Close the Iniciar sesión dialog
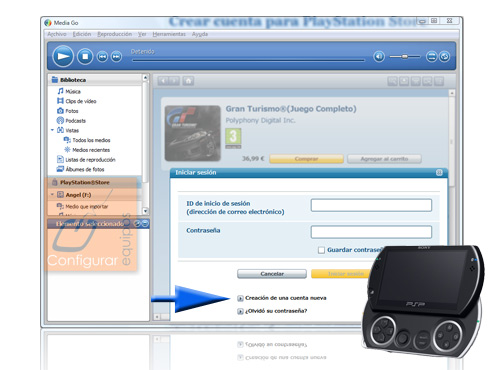The width and height of the screenshot is (500, 370). [x=439, y=172]
